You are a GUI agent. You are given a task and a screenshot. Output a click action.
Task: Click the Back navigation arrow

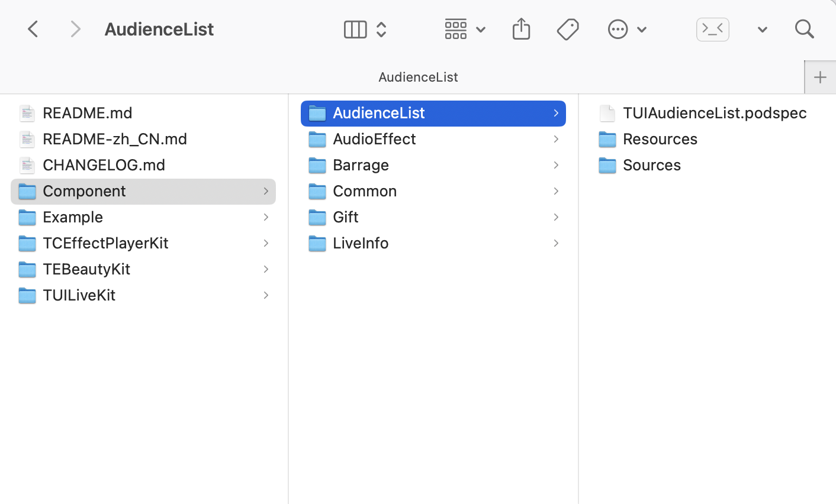click(x=33, y=29)
